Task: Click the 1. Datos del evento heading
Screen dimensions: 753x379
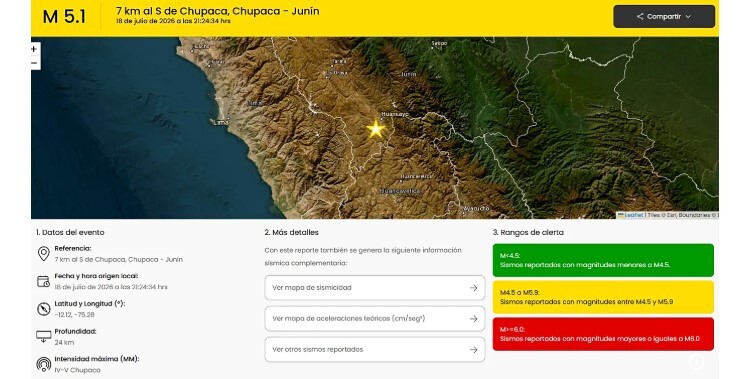Action: [70, 232]
